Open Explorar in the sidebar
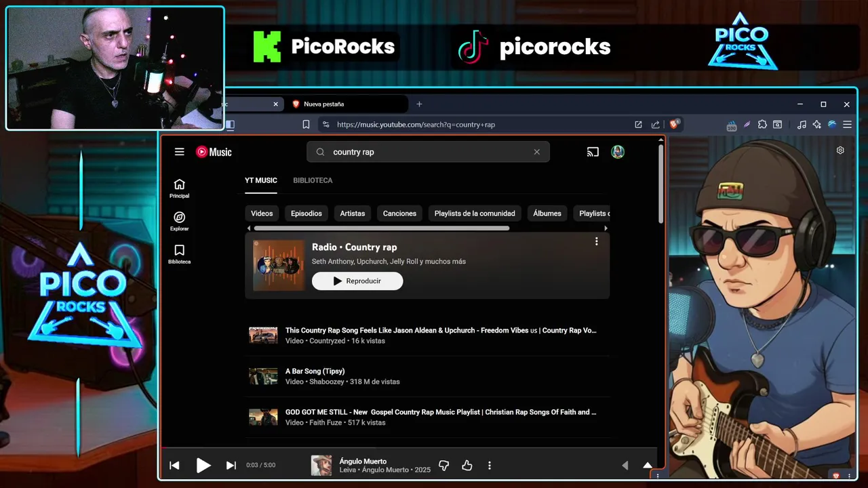 179,222
